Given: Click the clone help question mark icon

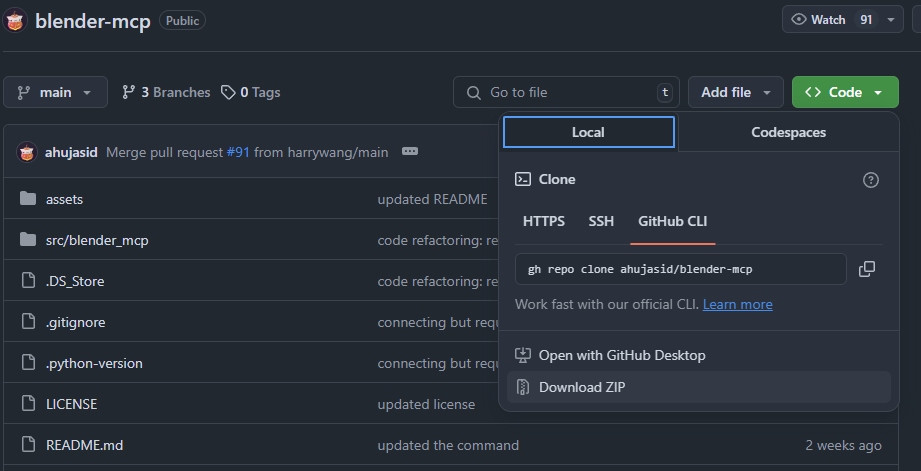Looking at the screenshot, I should [x=871, y=180].
